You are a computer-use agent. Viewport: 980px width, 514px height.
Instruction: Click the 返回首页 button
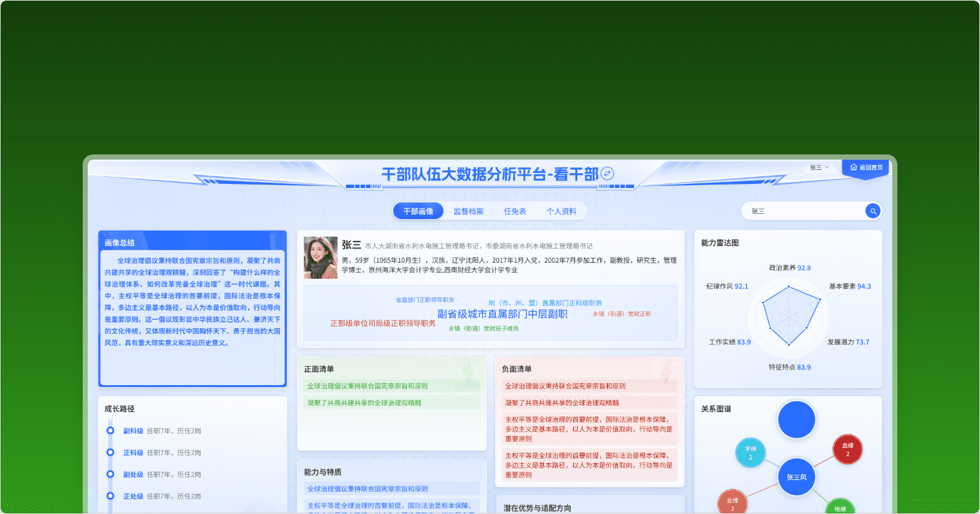tap(865, 167)
